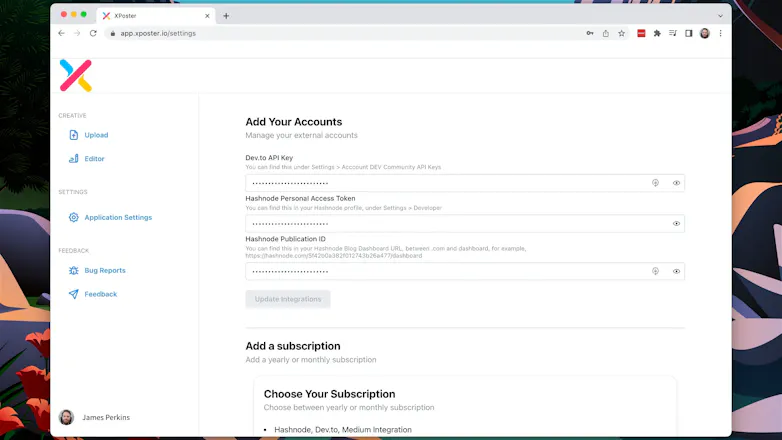
Task: Open Chrome three-dot menu
Action: click(x=721, y=33)
